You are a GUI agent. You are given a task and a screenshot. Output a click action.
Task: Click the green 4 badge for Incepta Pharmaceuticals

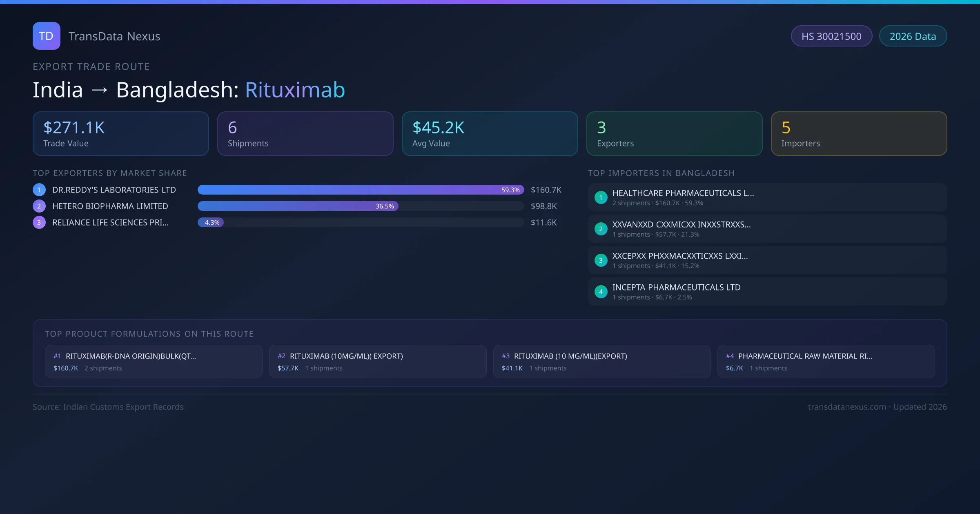coord(601,291)
